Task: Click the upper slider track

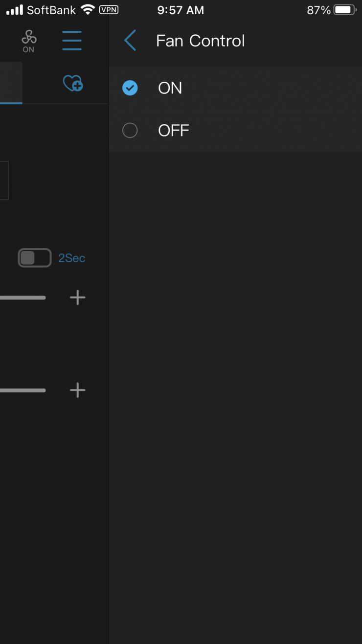Action: pyautogui.click(x=23, y=298)
